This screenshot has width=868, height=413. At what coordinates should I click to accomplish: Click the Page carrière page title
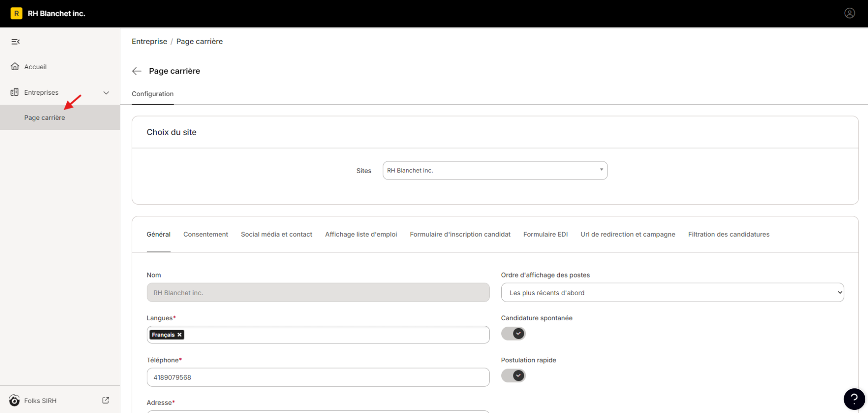tap(175, 71)
